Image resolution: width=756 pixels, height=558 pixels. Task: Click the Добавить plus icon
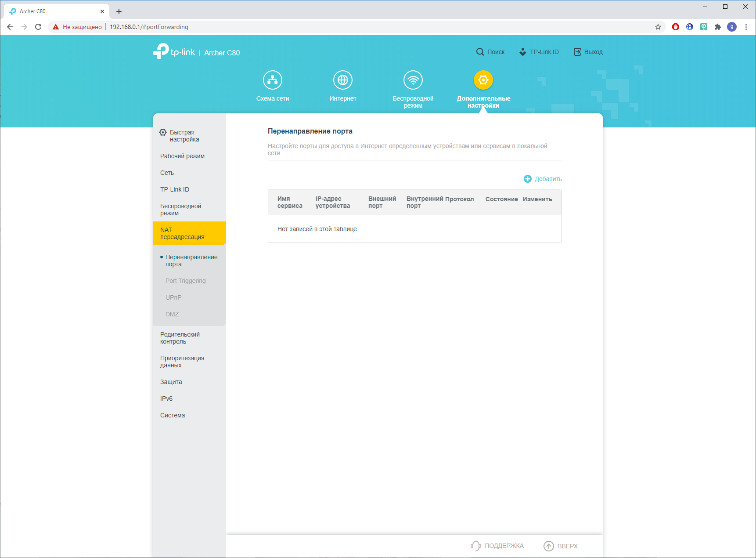click(528, 179)
